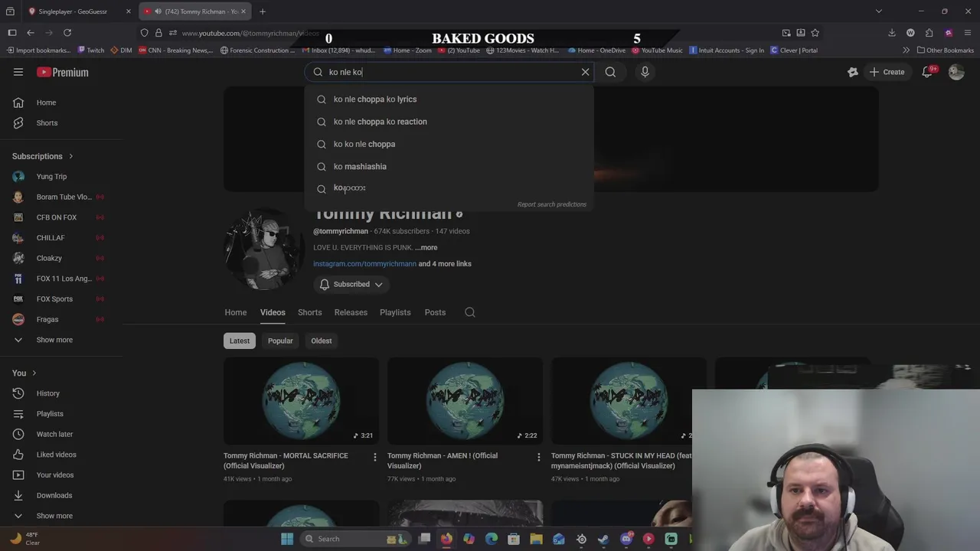The width and height of the screenshot is (980, 551).
Task: Select the Oldest filter chip
Action: tap(322, 341)
